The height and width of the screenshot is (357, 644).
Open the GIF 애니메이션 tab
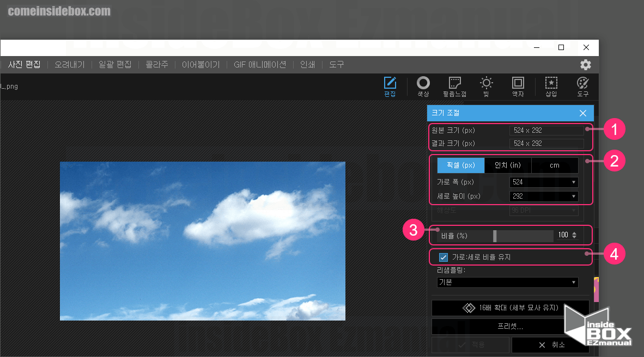pos(259,64)
